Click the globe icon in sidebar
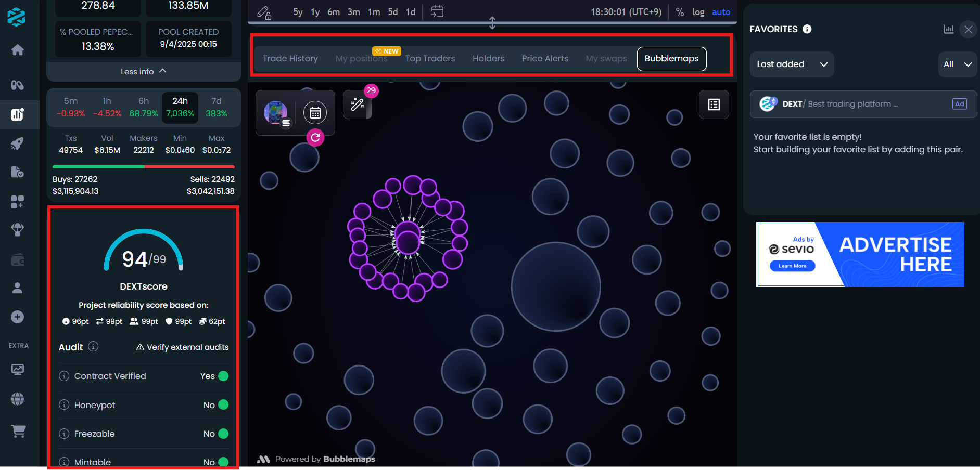This screenshot has width=980, height=470. click(18, 399)
